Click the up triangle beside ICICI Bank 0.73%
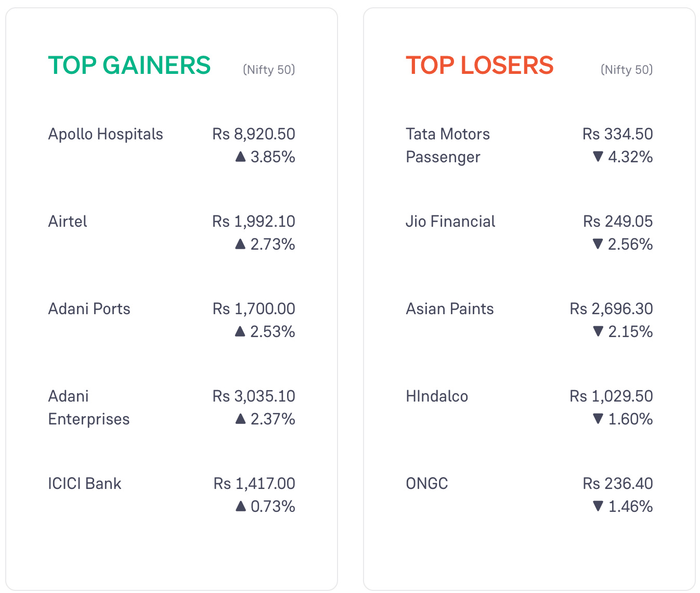This screenshot has height=593, width=700. pyautogui.click(x=240, y=506)
